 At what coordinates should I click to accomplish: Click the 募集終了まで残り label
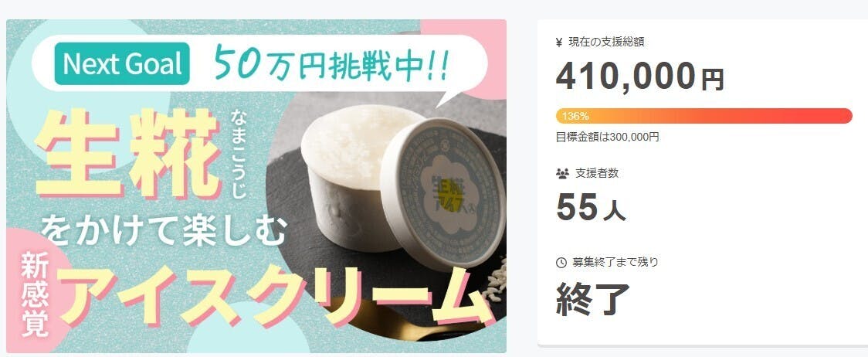[x=615, y=262]
